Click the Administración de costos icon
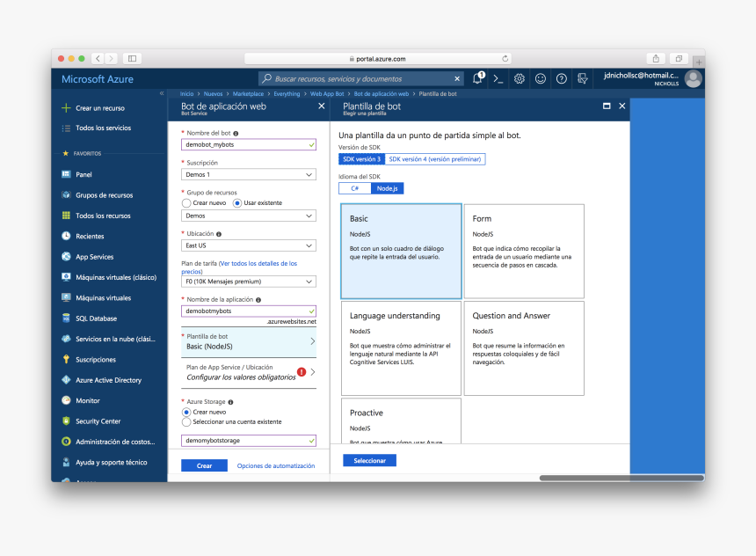Screen dimensions: 756x556 [x=66, y=441]
